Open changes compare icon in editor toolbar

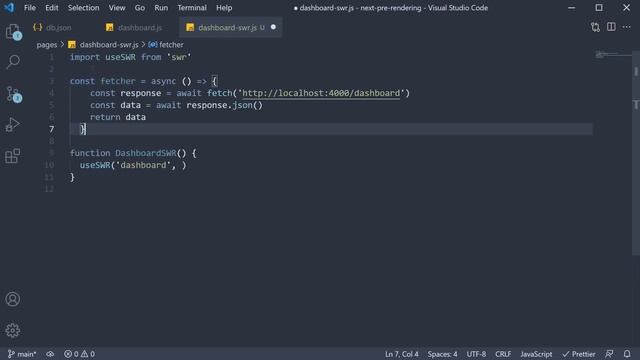pyautogui.click(x=595, y=27)
